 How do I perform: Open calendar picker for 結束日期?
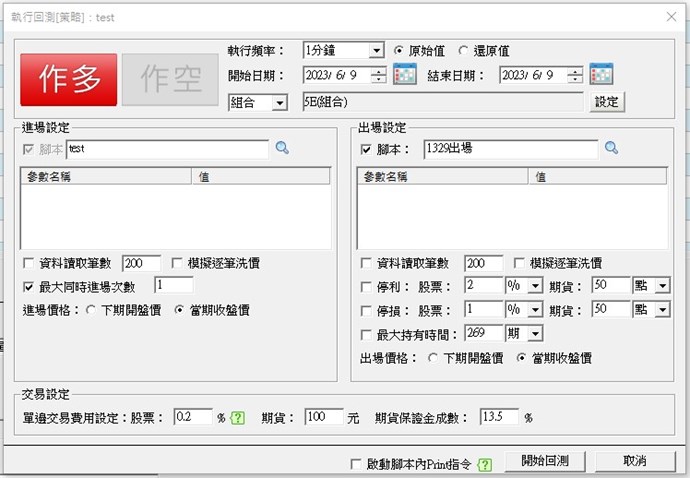[x=601, y=75]
